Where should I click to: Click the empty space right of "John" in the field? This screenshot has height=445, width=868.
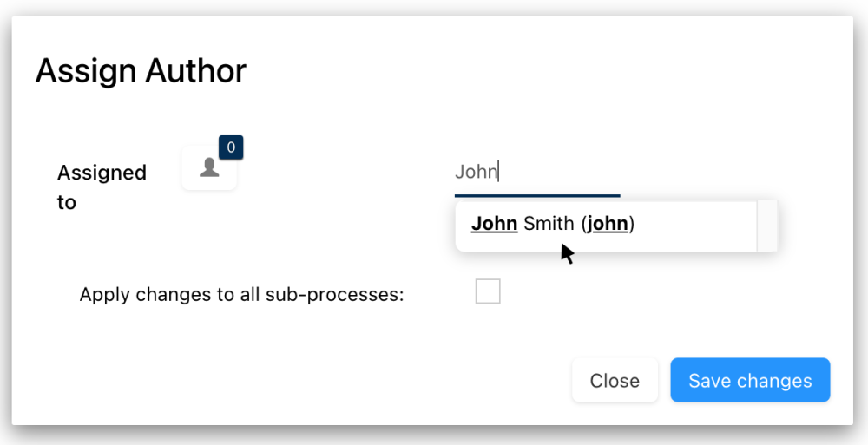(x=564, y=172)
